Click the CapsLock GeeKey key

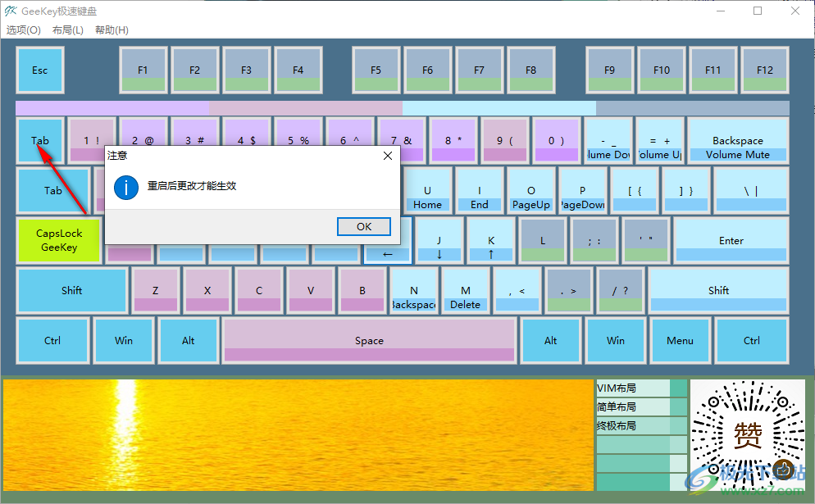[x=59, y=240]
